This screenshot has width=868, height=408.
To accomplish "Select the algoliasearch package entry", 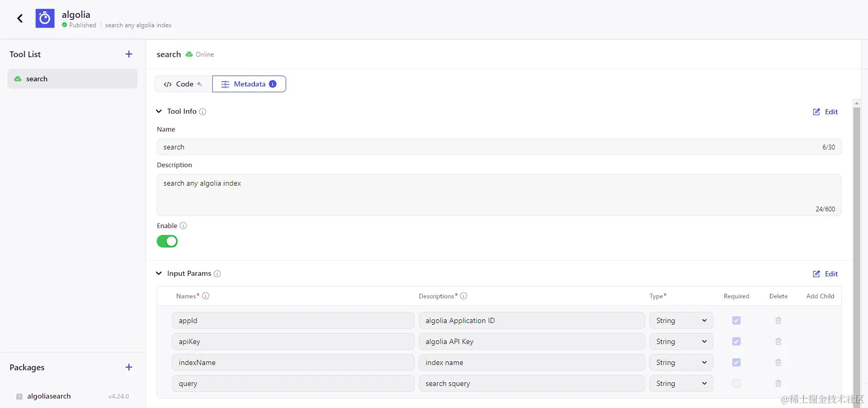I will point(72,396).
